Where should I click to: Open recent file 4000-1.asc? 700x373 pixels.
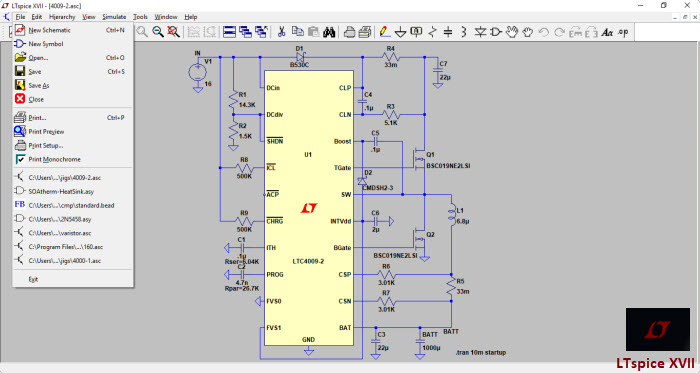click(73, 261)
